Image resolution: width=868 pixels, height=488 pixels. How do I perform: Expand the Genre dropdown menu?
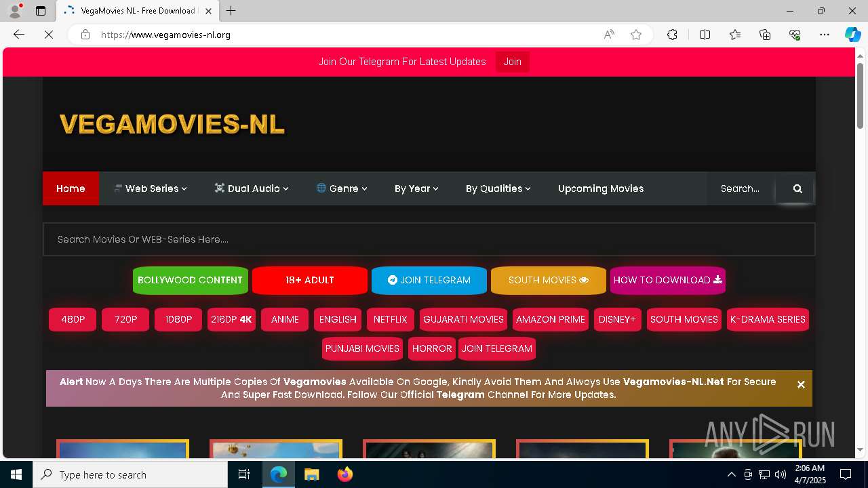point(342,188)
